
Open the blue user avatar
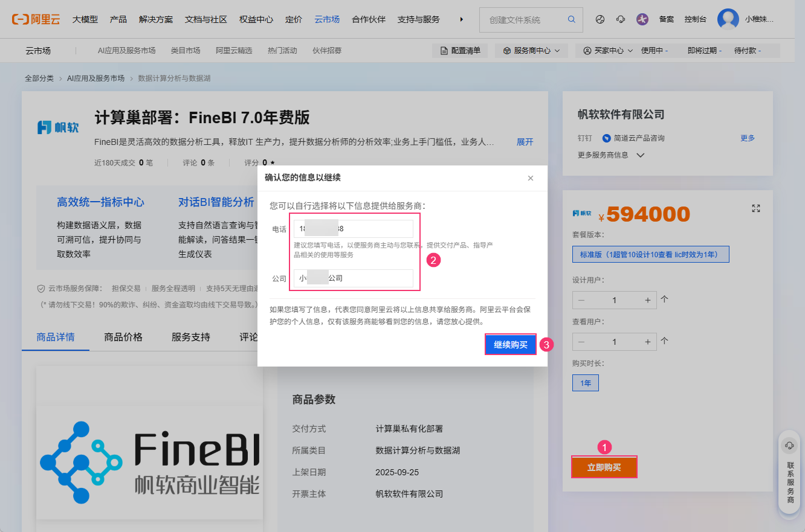tap(728, 19)
